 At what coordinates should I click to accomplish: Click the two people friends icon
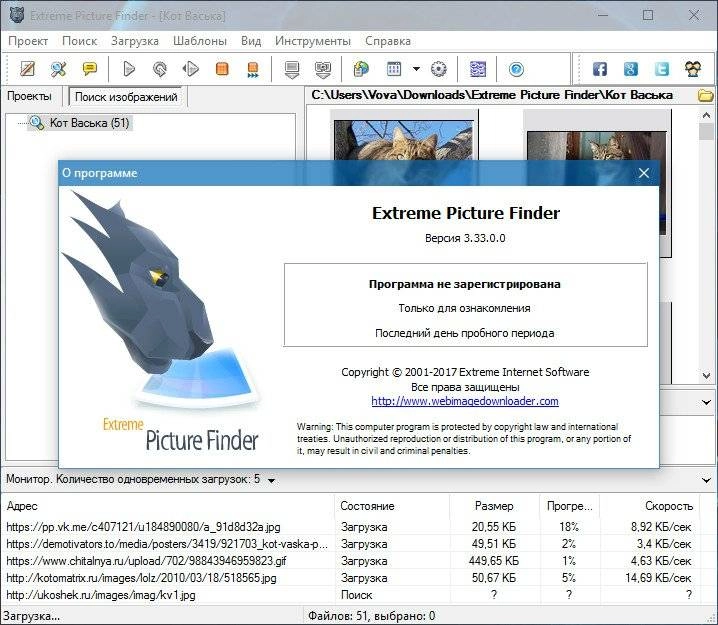[693, 69]
